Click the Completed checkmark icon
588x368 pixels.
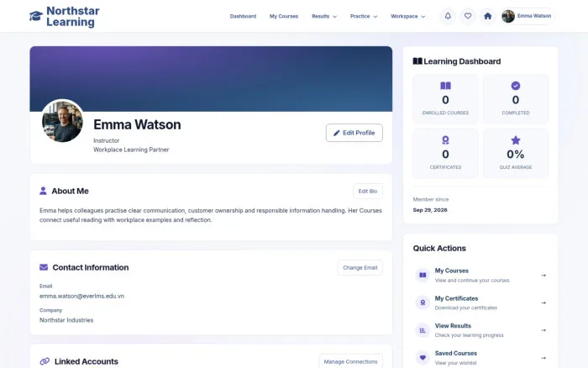click(516, 86)
